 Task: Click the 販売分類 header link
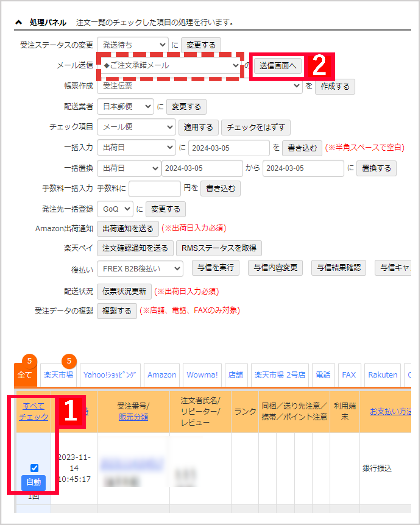133,417
